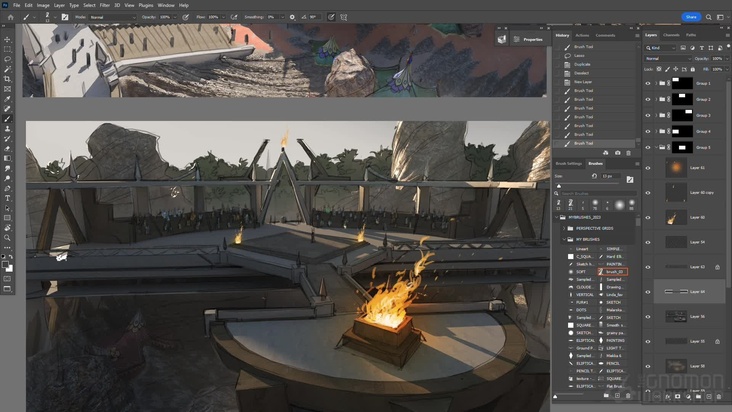Open the File menu
The width and height of the screenshot is (732, 412).
pos(16,5)
